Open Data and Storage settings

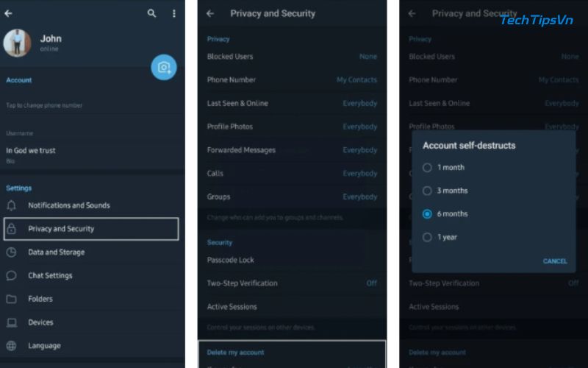93,252
